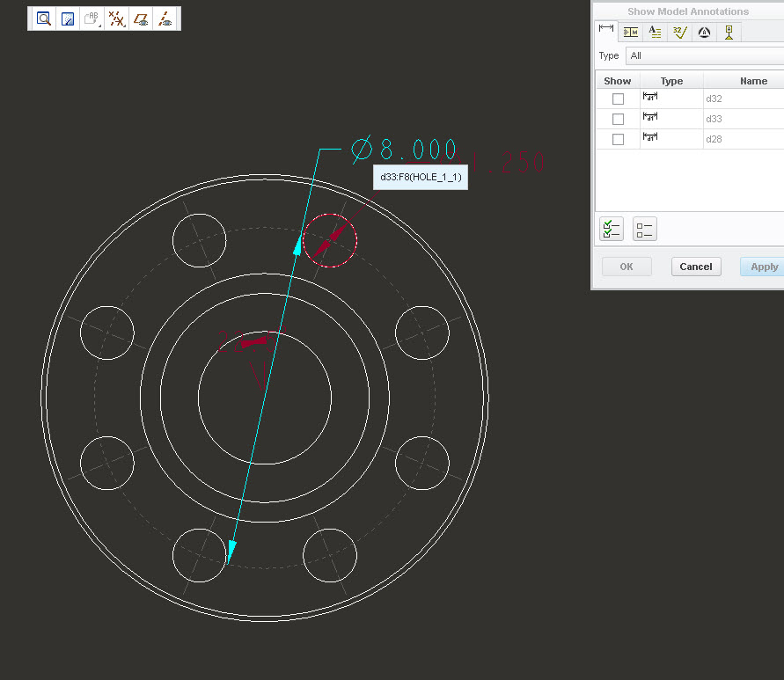Screen dimensions: 784x680
Task: Select the d32 name cell
Action: [743, 99]
